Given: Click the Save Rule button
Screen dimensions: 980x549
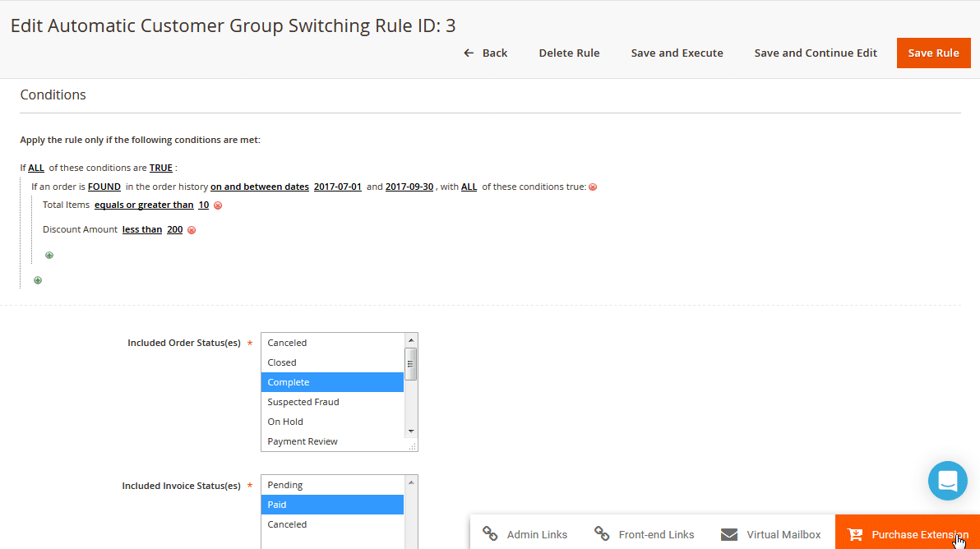Looking at the screenshot, I should click(x=933, y=52).
